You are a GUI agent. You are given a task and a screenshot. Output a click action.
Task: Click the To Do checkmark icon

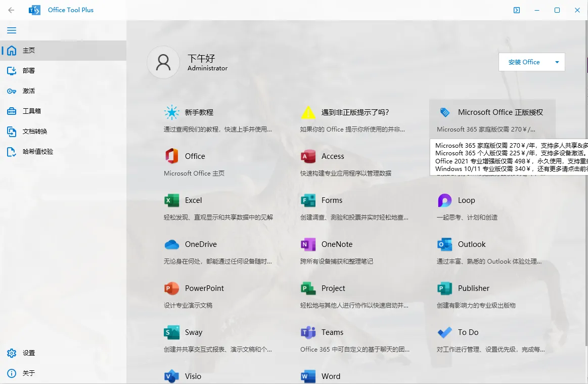[444, 332]
